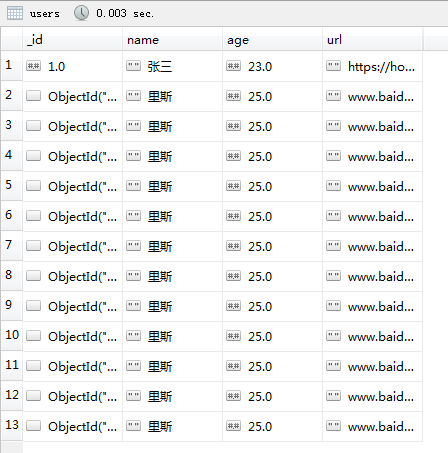Image resolution: width=448 pixels, height=453 pixels.
Task: Select row number 1 header
Action: pos(11,66)
